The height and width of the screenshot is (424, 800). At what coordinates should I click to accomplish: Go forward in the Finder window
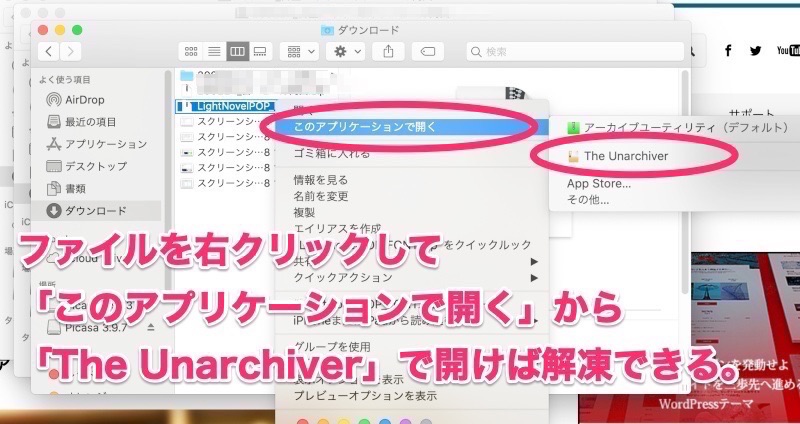tap(70, 52)
